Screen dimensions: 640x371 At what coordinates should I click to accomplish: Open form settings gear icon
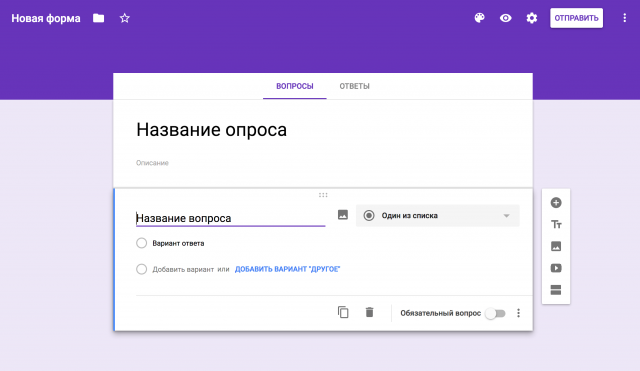tap(531, 18)
